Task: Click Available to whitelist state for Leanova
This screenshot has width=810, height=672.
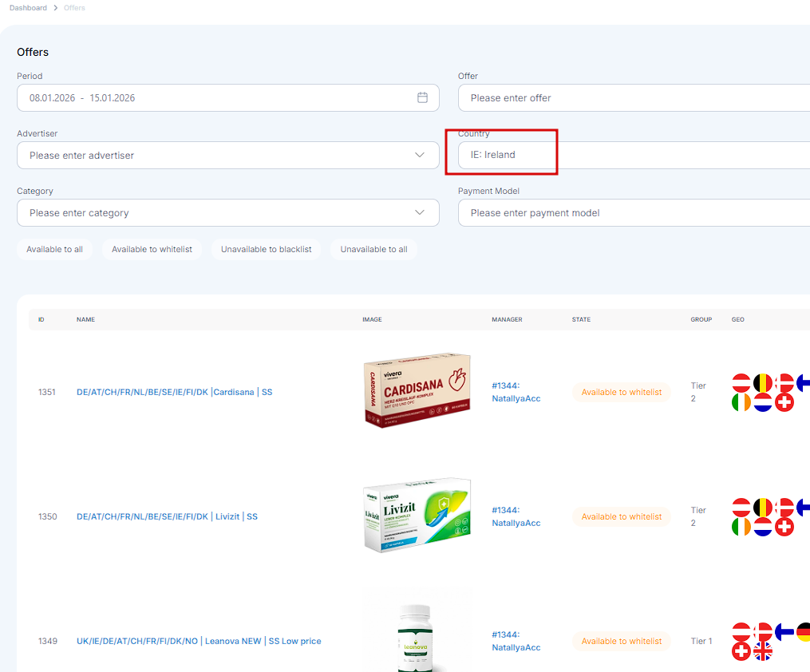Action: click(622, 641)
